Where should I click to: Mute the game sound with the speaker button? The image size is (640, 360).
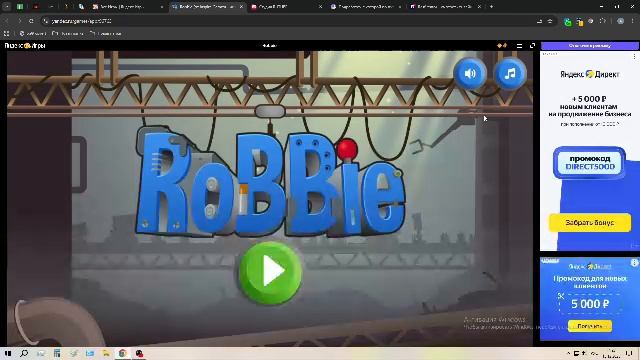[470, 74]
